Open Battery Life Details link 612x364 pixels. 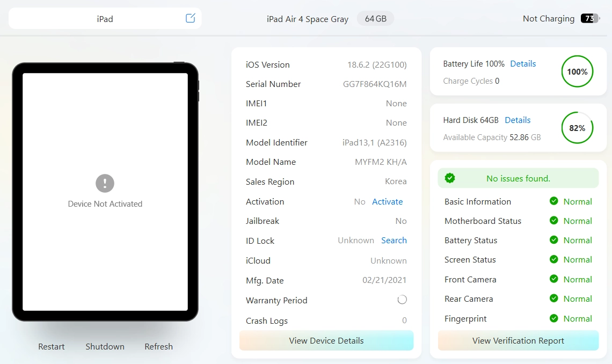tap(523, 63)
